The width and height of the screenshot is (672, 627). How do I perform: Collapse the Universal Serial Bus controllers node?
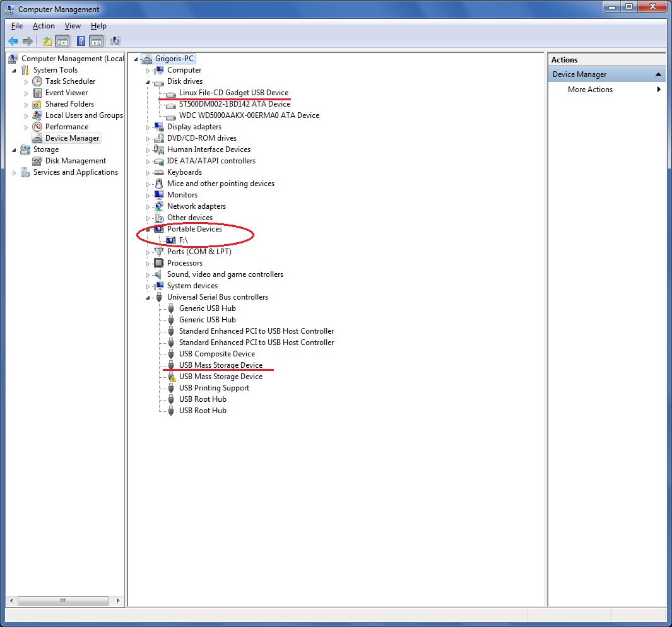[x=148, y=297]
